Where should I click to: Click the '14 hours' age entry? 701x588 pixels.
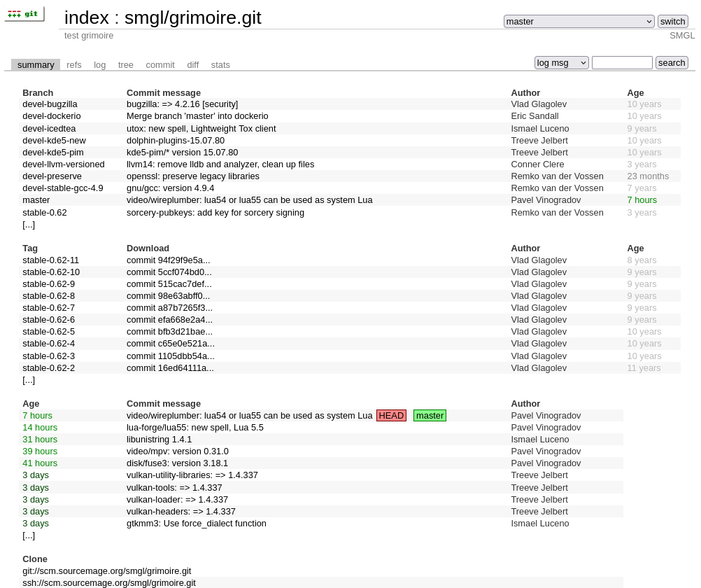[x=40, y=428]
